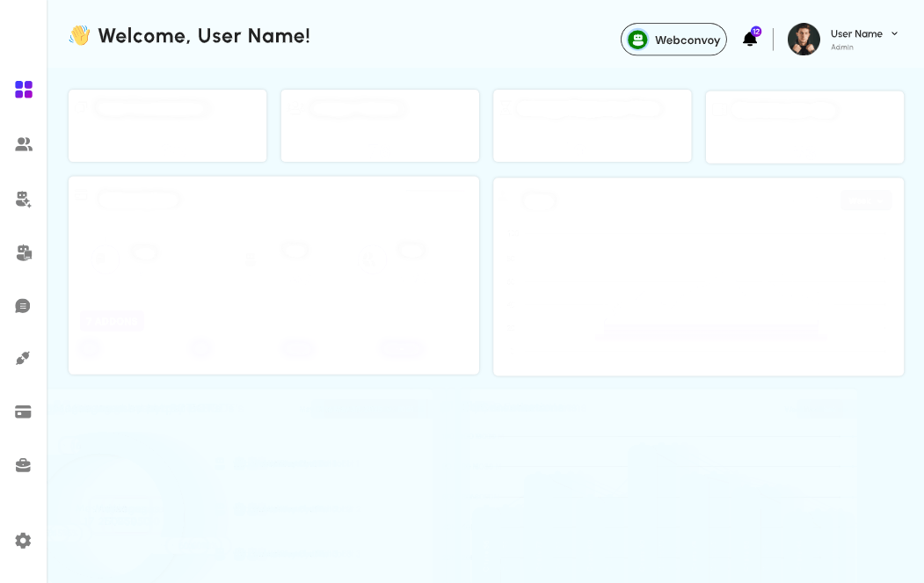The height and width of the screenshot is (583, 924).
Task: Click the large left analytics card
Action: point(273,274)
